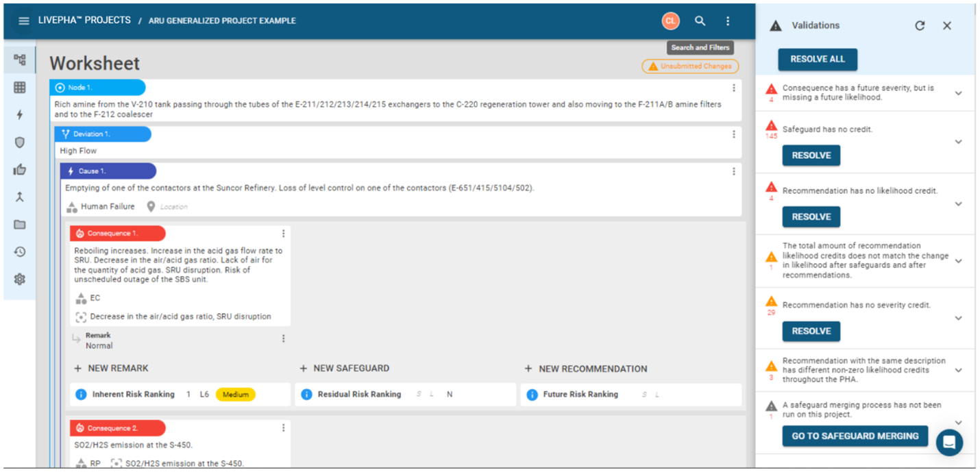980x472 pixels.
Task: Open the shield safeguards sidebar icon
Action: tap(20, 142)
